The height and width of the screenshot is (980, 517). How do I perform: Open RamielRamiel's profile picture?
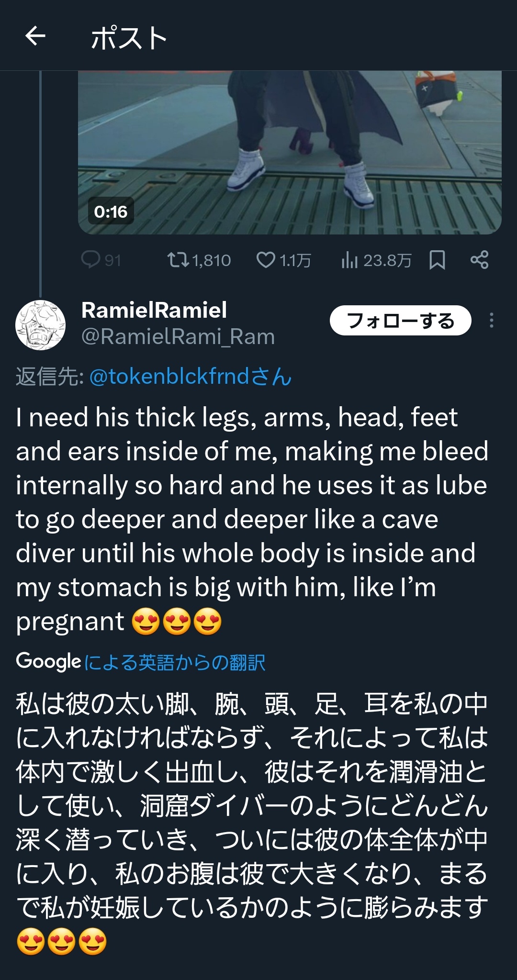pyautogui.click(x=41, y=325)
